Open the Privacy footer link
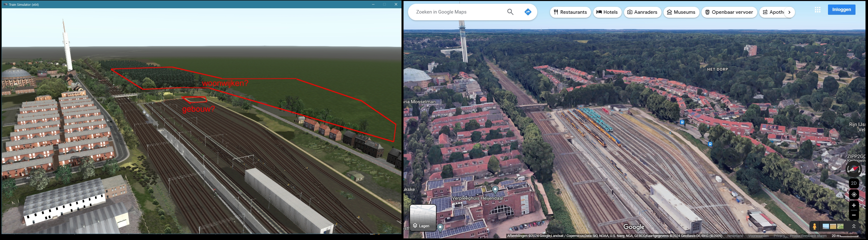 click(x=779, y=236)
